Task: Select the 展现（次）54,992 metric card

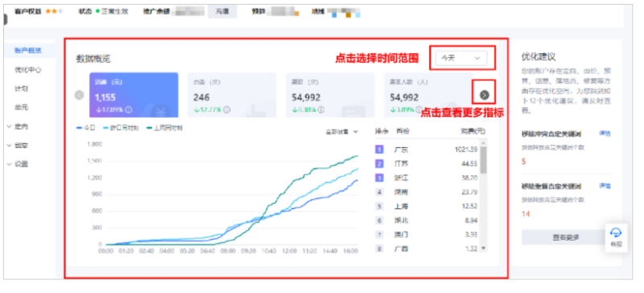Action: pos(330,95)
